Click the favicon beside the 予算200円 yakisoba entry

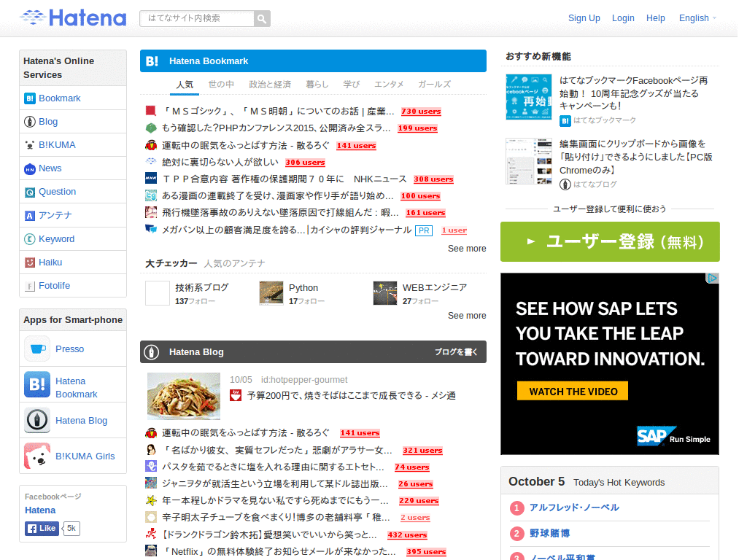click(236, 395)
